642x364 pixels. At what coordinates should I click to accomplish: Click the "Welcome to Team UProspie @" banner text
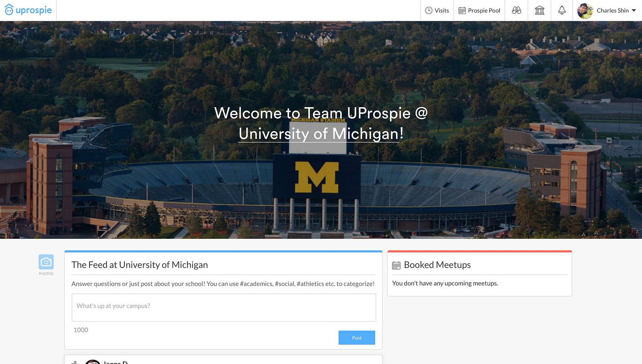click(321, 113)
